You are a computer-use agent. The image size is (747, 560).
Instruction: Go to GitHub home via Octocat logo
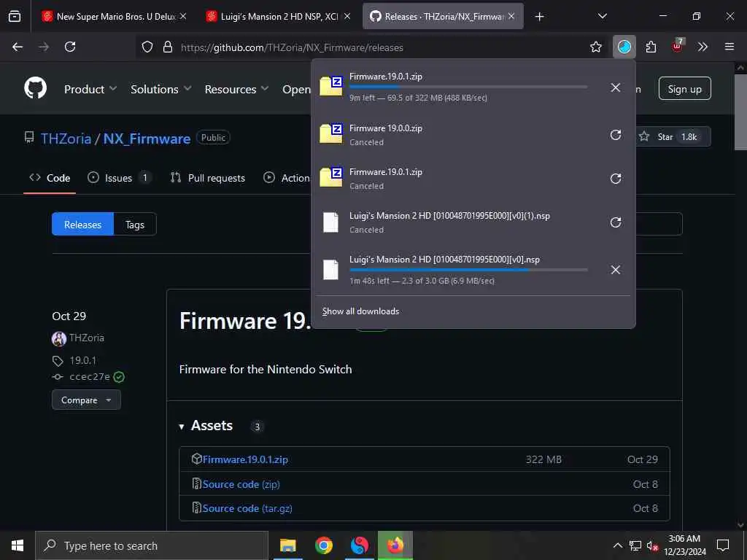click(36, 88)
